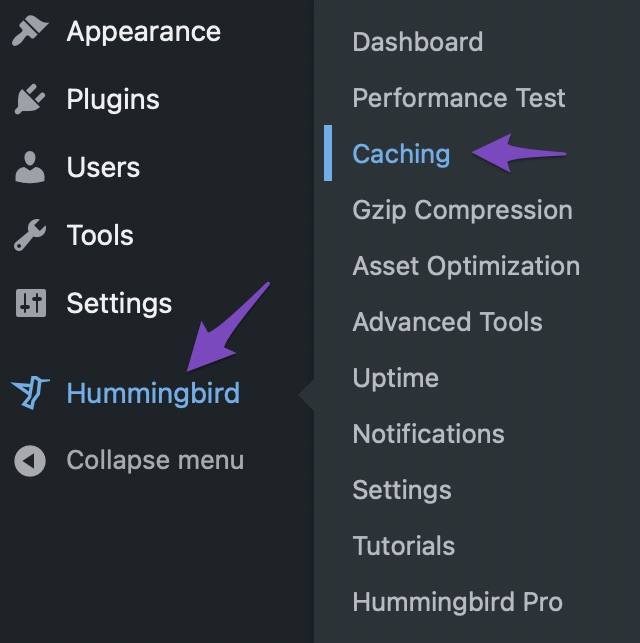Viewport: 640px width, 643px height.
Task: Open Asset Optimization page
Action: pyautogui.click(x=466, y=266)
